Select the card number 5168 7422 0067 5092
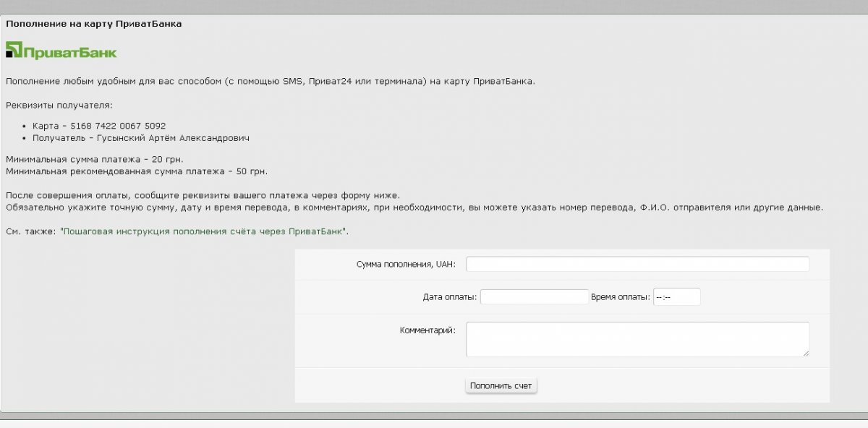 [119, 126]
